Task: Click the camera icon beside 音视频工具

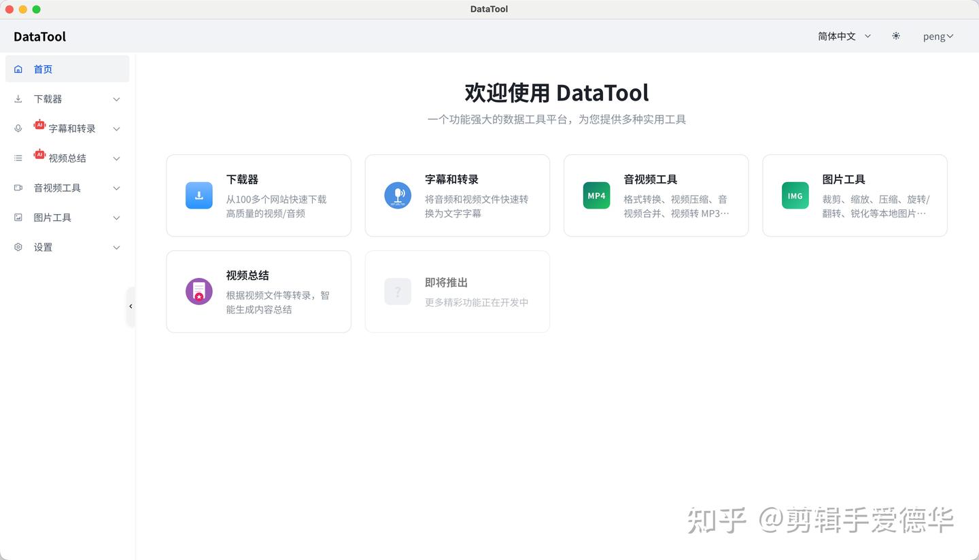Action: [x=18, y=188]
